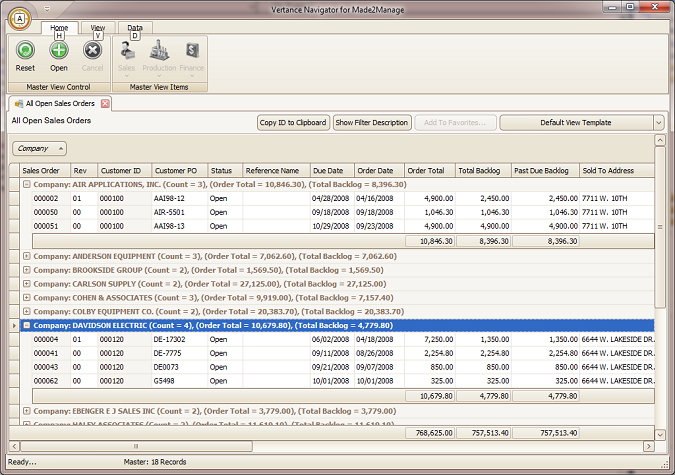Sort by the Sales Order column header

pyautogui.click(x=45, y=171)
